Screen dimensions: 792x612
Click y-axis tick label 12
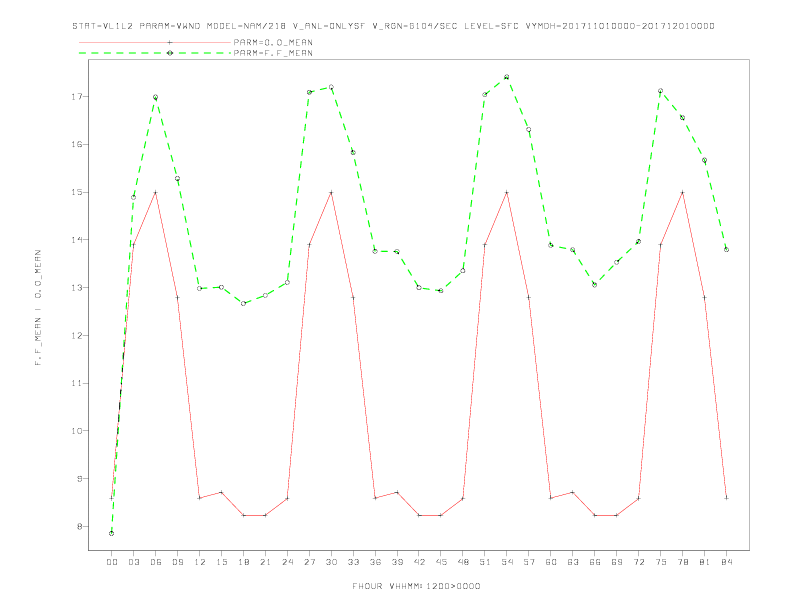pyautogui.click(x=79, y=336)
